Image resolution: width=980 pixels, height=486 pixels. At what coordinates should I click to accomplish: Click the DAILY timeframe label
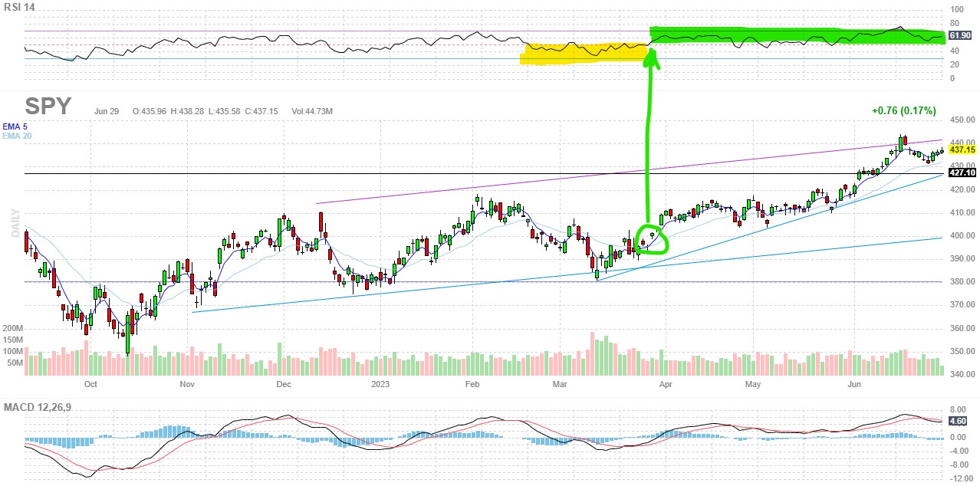(x=15, y=221)
